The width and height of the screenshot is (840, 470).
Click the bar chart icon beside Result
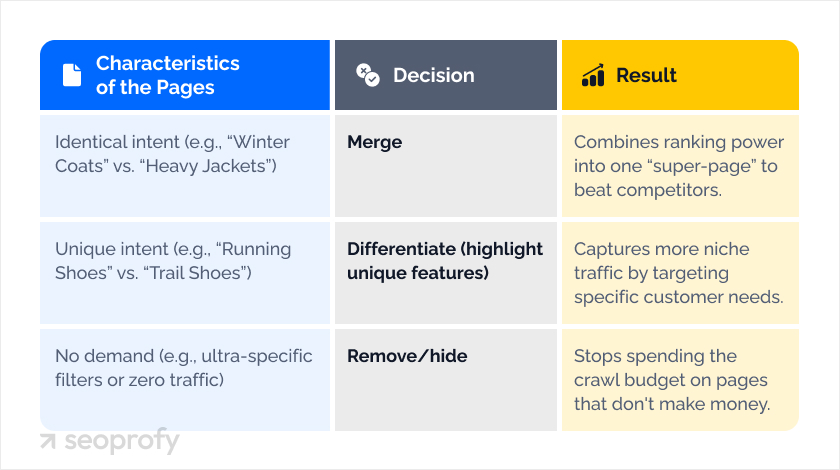[x=593, y=75]
